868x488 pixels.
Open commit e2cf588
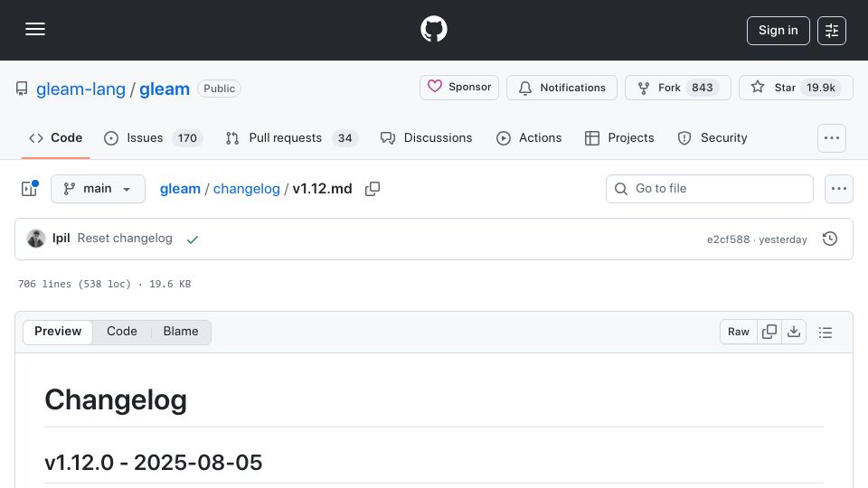pyautogui.click(x=728, y=239)
